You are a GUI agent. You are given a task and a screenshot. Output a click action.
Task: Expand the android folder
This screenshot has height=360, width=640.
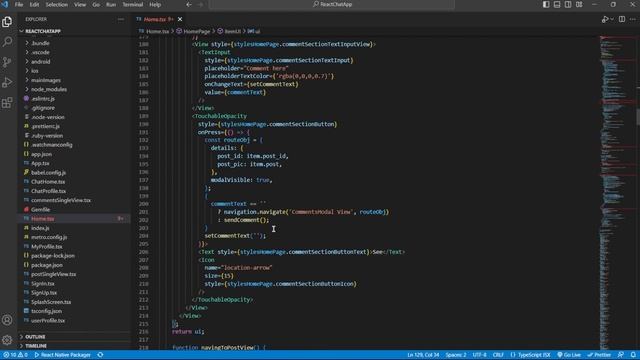40,62
